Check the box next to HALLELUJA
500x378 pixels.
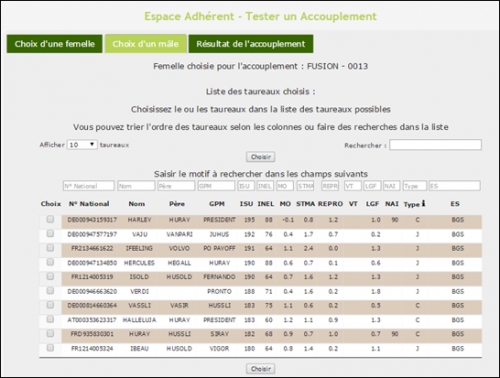point(50,319)
